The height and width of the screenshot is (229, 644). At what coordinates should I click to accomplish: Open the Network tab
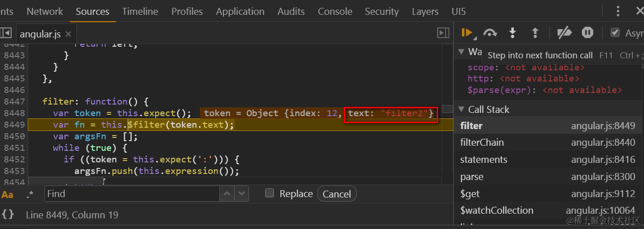point(45,11)
